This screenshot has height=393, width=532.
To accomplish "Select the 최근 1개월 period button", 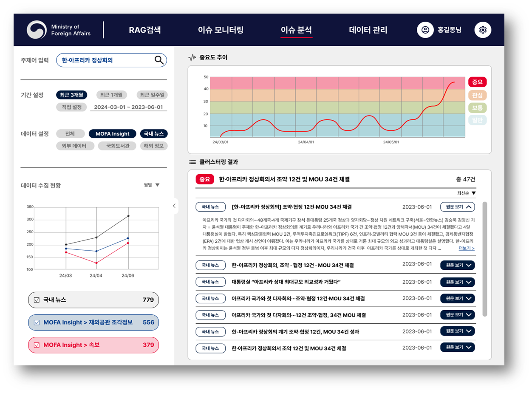I will click(x=111, y=95).
